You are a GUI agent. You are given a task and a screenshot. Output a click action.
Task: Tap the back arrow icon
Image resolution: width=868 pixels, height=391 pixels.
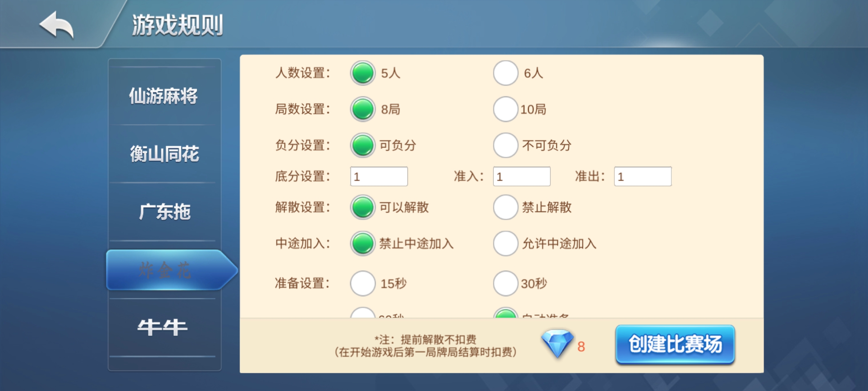point(56,25)
